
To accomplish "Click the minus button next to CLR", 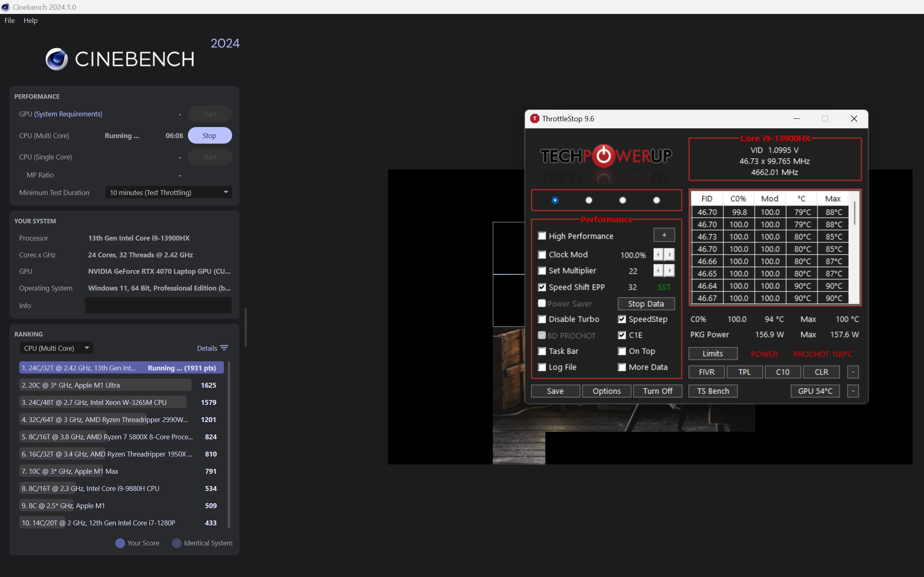I will (x=853, y=372).
